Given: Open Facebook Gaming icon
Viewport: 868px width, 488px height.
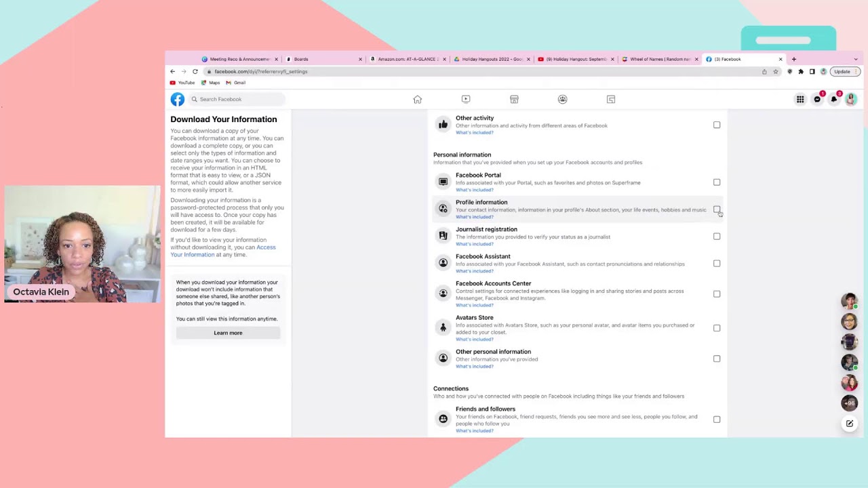Looking at the screenshot, I should click(611, 99).
